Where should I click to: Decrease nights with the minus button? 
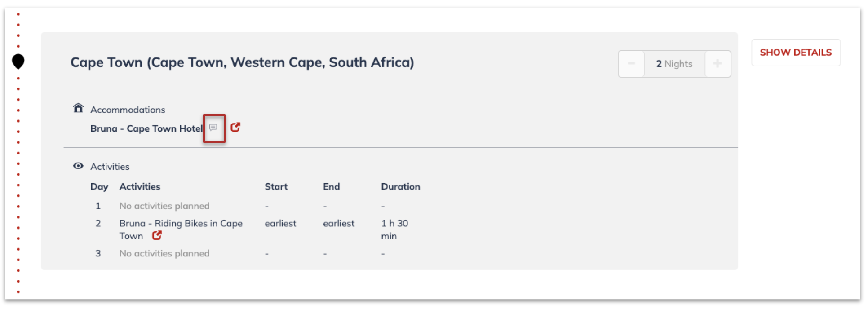(631, 64)
